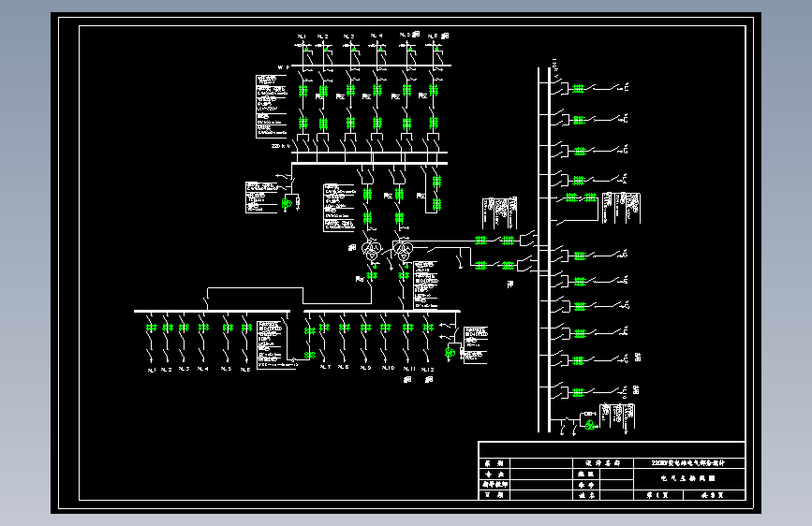Click the WL12 feeder label
The width and height of the screenshot is (812, 526).
click(x=428, y=369)
